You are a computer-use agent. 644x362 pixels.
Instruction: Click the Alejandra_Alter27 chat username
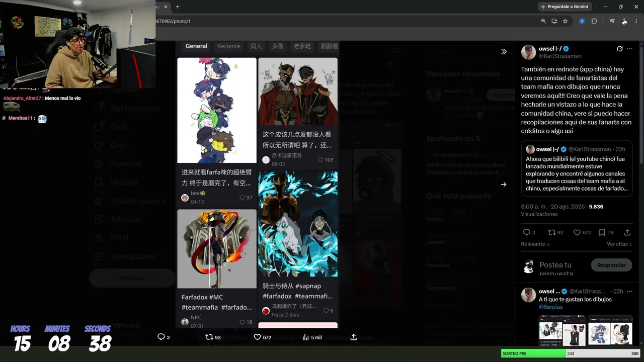coord(22,98)
